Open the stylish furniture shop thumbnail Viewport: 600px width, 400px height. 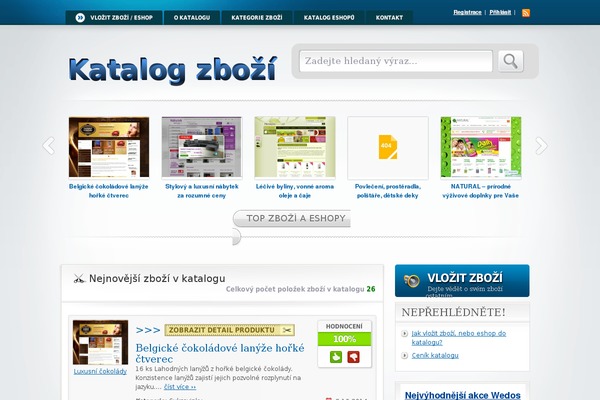pos(202,147)
